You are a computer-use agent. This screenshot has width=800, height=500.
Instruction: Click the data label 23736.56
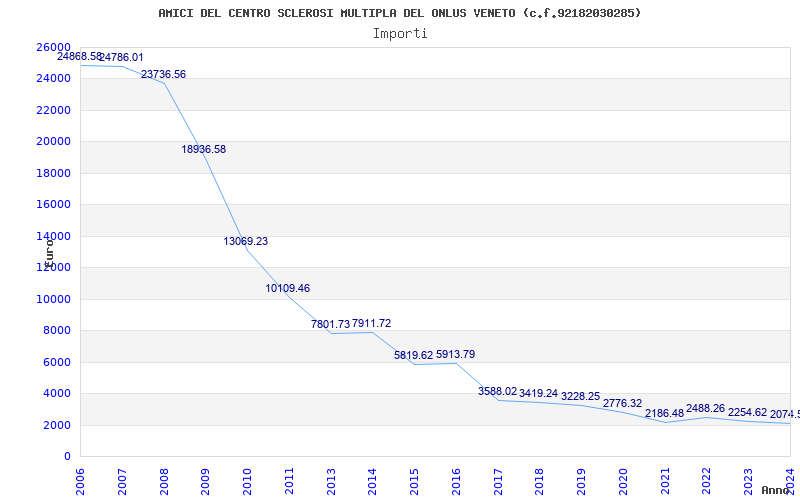tap(163, 74)
